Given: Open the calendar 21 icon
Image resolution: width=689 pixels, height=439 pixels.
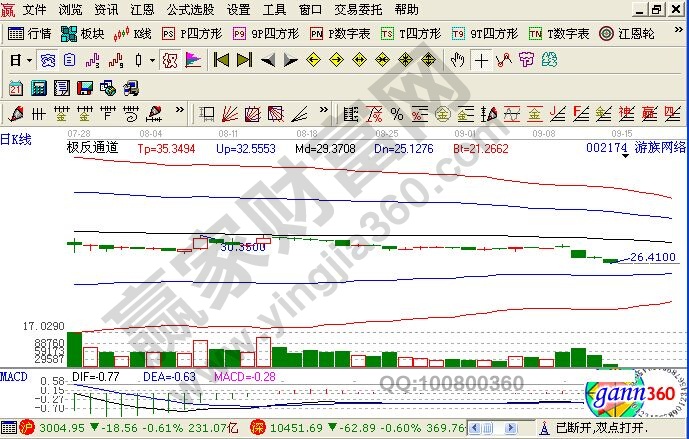Looking at the screenshot, I should 16,88.
